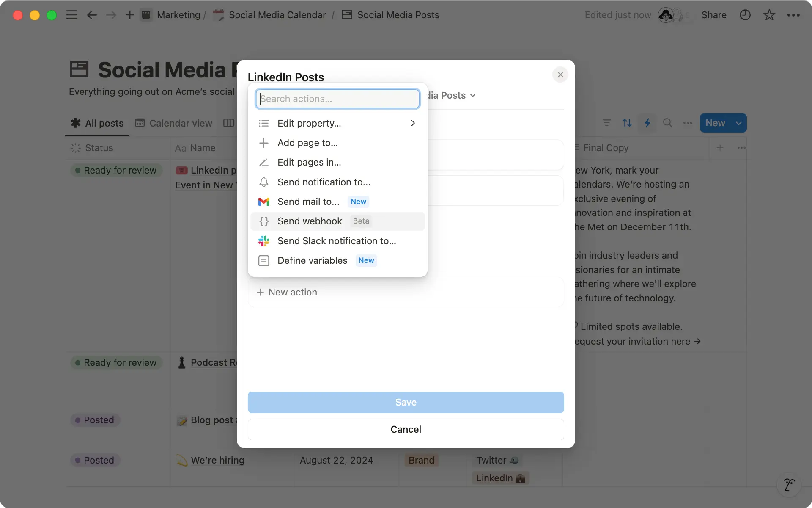This screenshot has width=812, height=508.
Task: Select the Gmail icon next to Send mail
Action: click(263, 202)
